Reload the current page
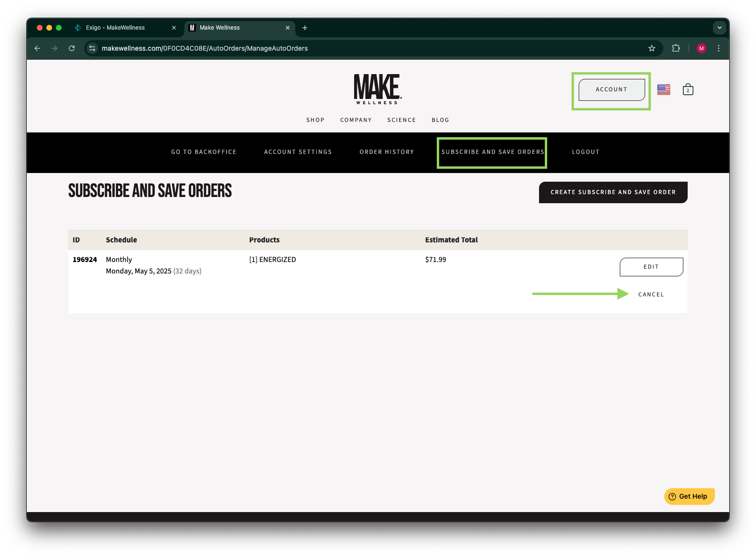The height and width of the screenshot is (557, 756). click(x=72, y=48)
